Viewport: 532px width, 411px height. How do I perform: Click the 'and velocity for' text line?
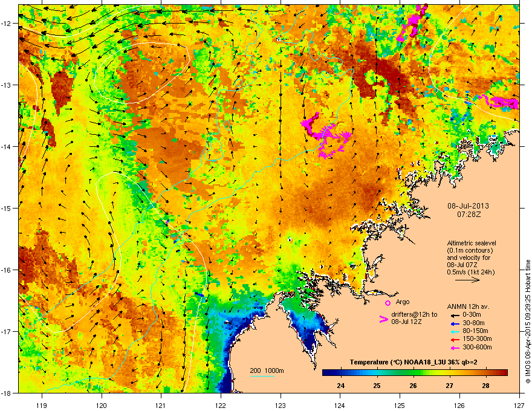[469, 257]
